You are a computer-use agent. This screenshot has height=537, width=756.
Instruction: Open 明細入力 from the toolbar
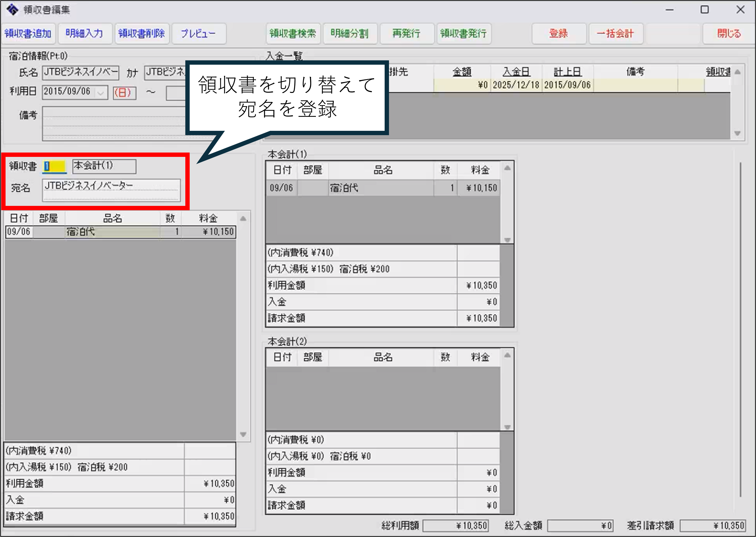click(85, 33)
